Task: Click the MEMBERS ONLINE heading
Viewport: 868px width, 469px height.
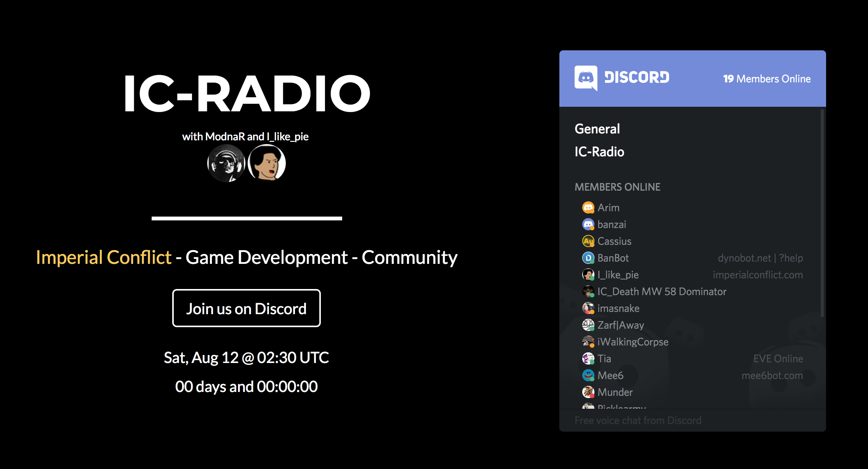Action: (x=618, y=187)
